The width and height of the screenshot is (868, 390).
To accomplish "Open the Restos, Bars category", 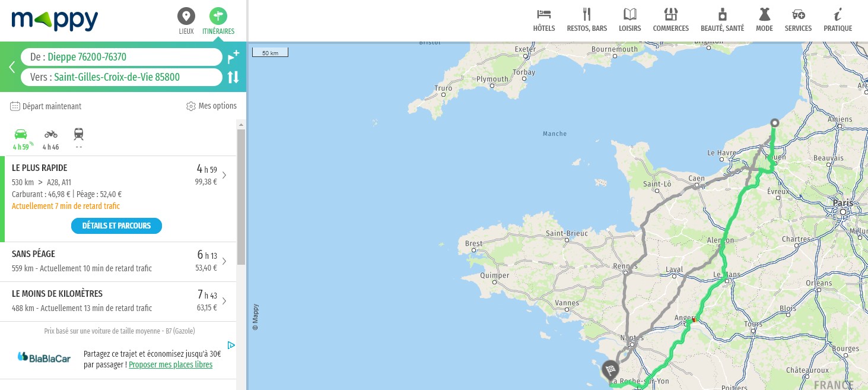I will click(x=586, y=18).
